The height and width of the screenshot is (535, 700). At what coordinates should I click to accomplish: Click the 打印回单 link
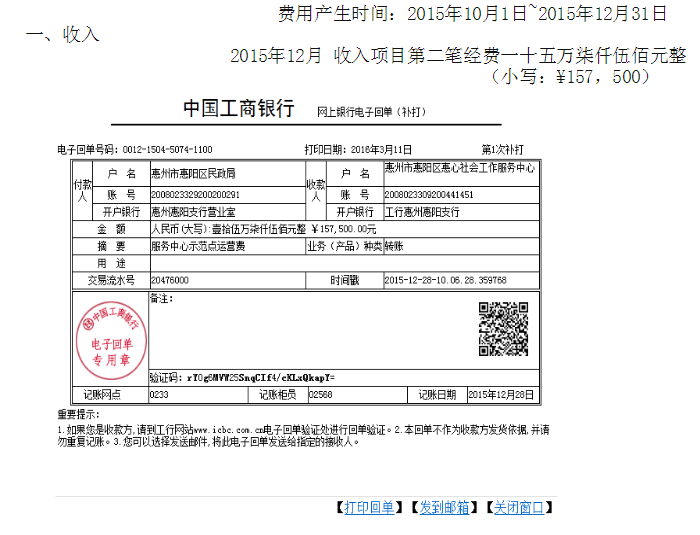coord(369,508)
